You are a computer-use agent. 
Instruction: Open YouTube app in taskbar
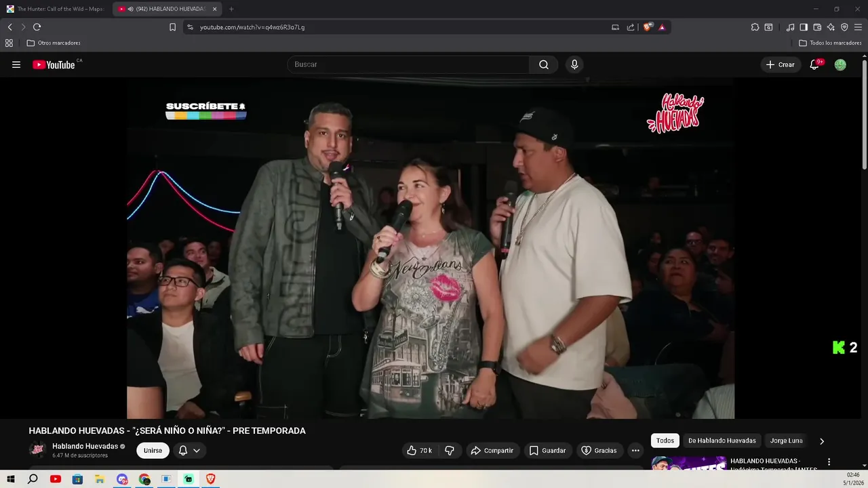pos(56,479)
